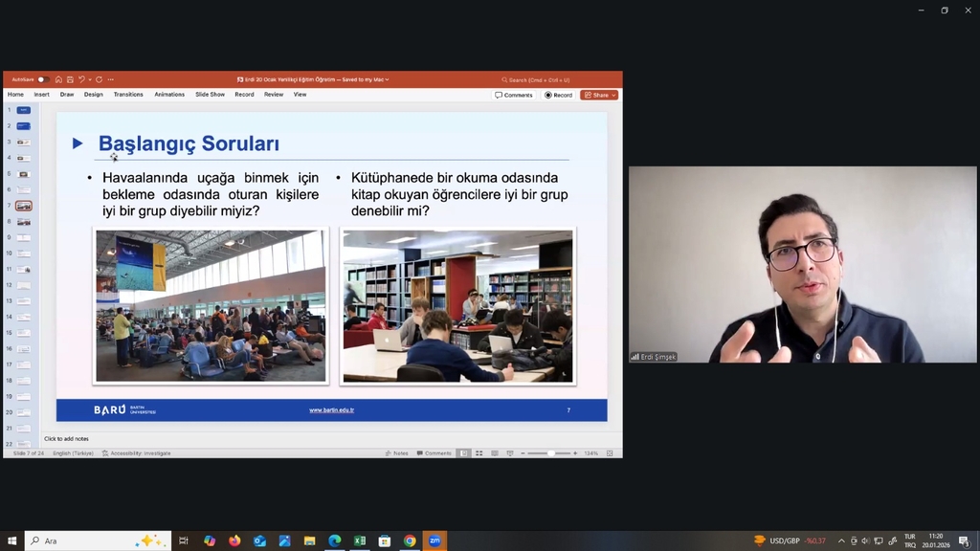Screen dimensions: 980x551
Task: Open Excel from the Windows taskbar
Action: tap(360, 540)
